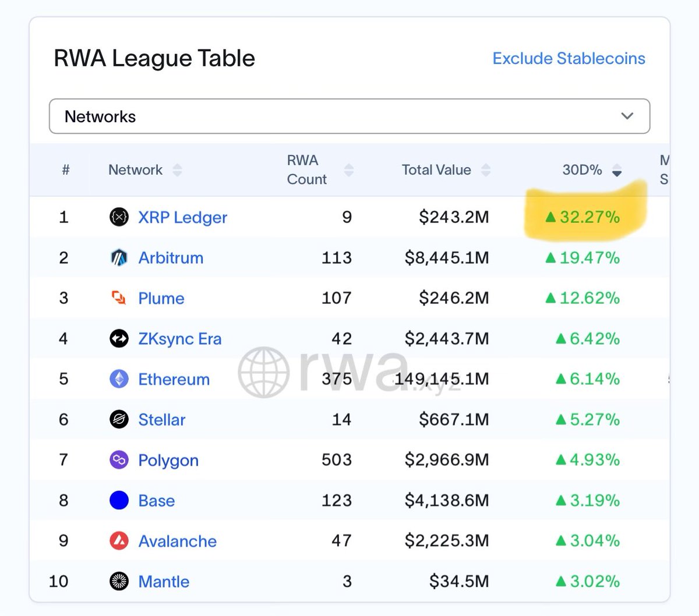Click the RWA League Table title

tap(154, 58)
